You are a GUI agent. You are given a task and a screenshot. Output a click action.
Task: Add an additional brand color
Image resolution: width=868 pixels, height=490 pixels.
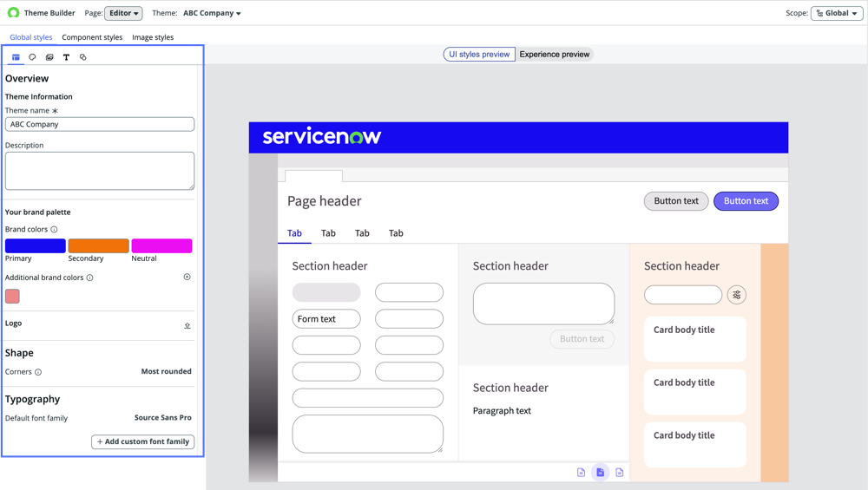(187, 277)
